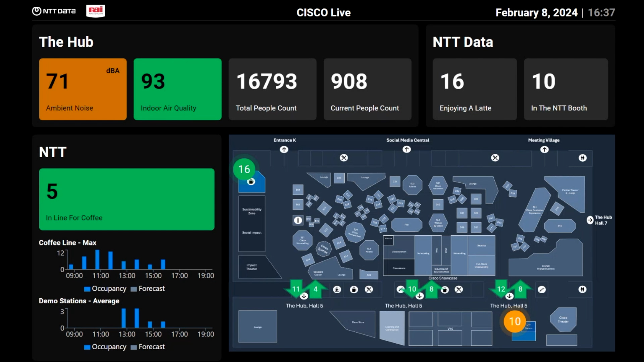The height and width of the screenshot is (362, 644).
Task: Open the Total People Count card
Action: click(x=272, y=89)
